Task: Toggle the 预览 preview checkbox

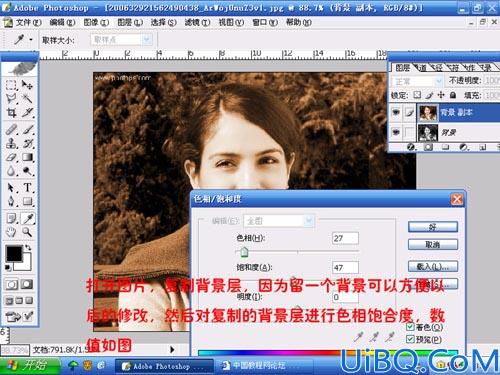Action: pos(410,339)
